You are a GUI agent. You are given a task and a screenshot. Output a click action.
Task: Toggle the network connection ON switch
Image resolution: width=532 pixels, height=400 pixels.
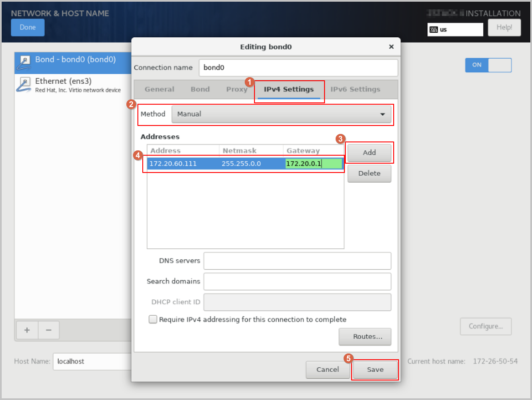click(x=488, y=65)
